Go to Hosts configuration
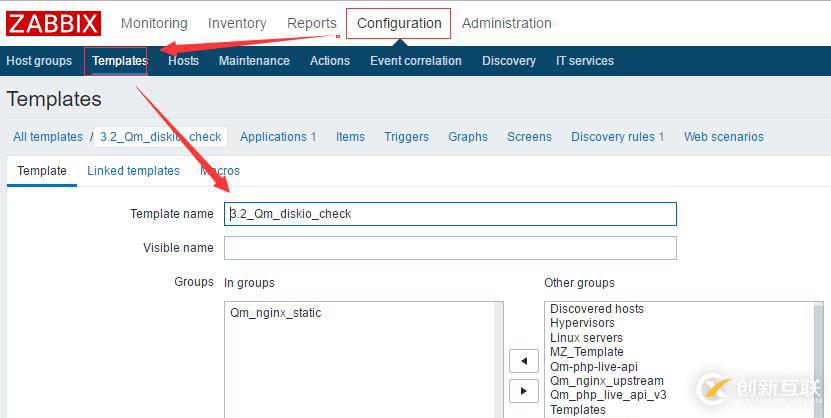The height and width of the screenshot is (418, 831). 183,60
